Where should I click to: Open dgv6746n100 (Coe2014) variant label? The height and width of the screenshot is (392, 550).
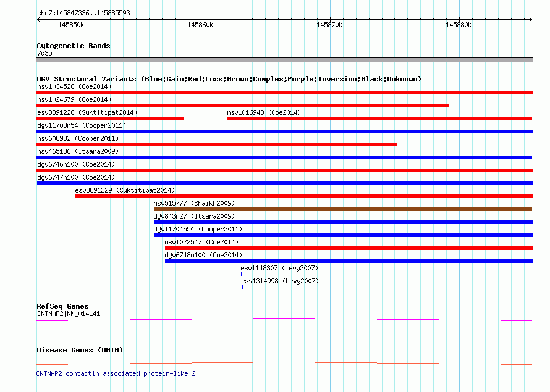pos(76,164)
